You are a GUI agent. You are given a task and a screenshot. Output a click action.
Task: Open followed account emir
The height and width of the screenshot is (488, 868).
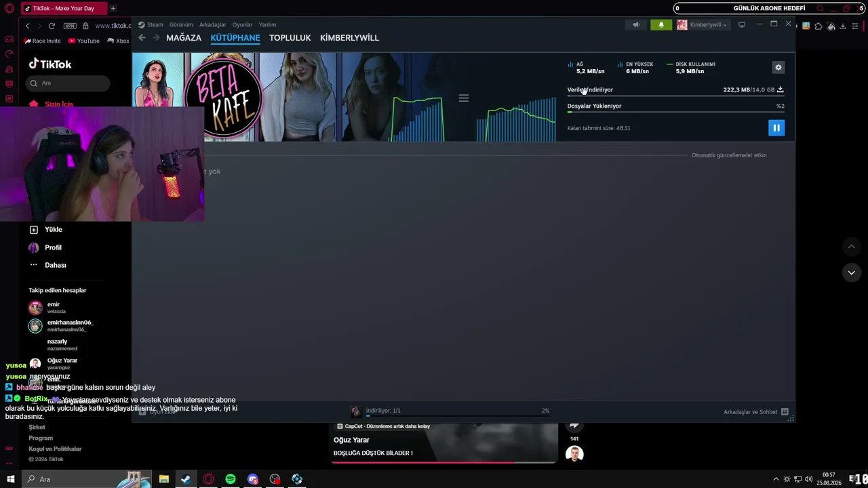tap(47, 308)
